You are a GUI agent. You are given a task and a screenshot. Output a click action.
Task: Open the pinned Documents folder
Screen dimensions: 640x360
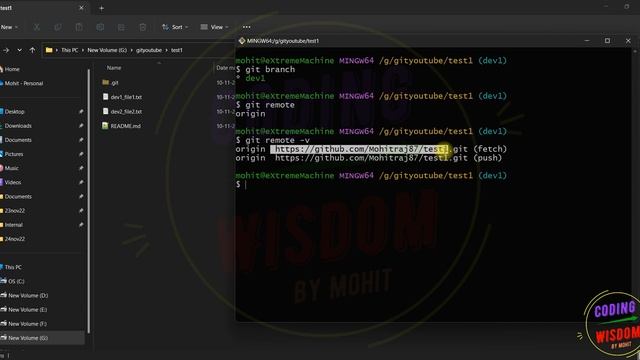pos(16,140)
